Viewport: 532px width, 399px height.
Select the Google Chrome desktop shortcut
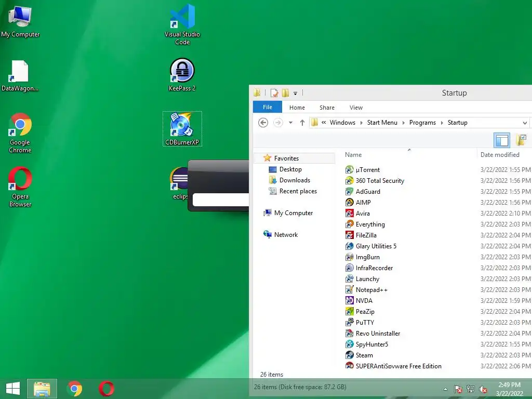pyautogui.click(x=20, y=133)
